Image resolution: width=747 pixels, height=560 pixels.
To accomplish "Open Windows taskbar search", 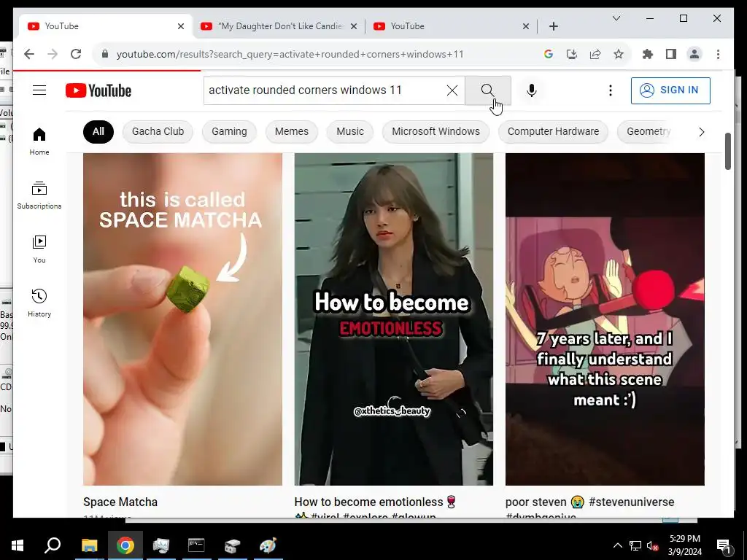I will pyautogui.click(x=53, y=545).
